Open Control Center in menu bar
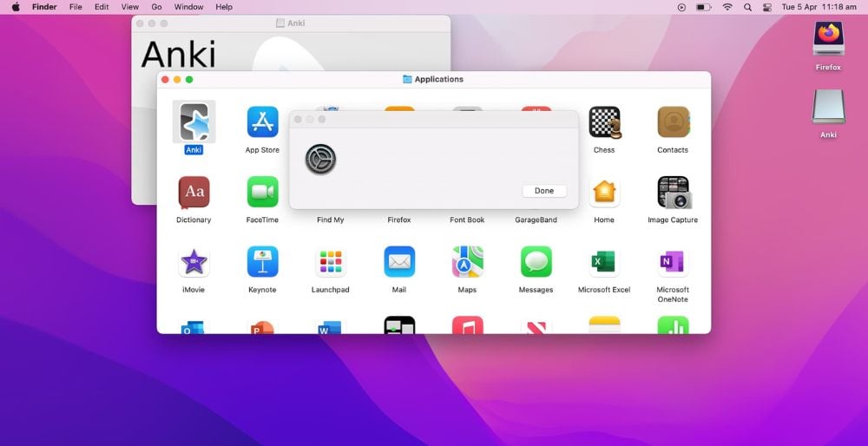The image size is (868, 446). coord(767,7)
